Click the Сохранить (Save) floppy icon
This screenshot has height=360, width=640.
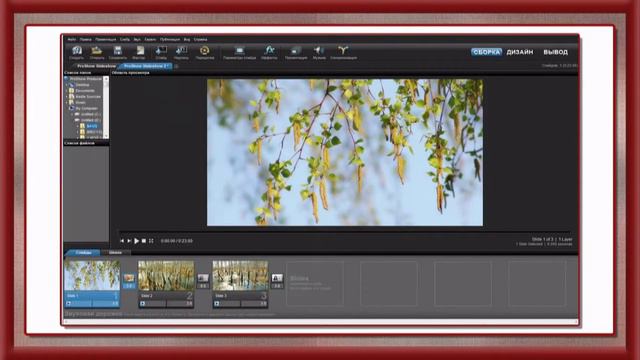(x=118, y=51)
